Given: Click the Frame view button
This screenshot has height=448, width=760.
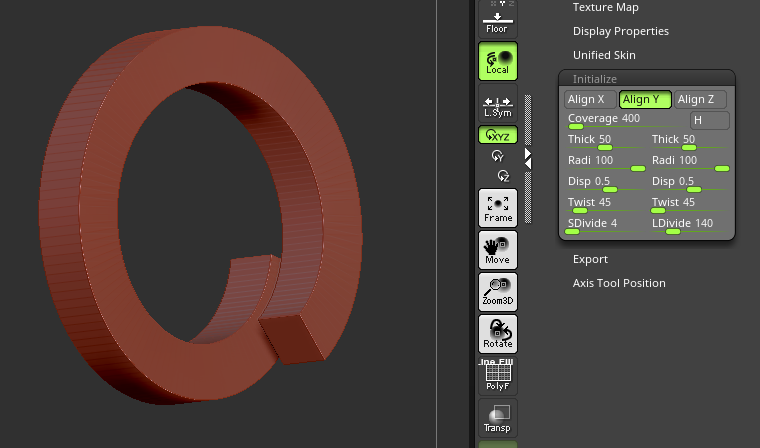Looking at the screenshot, I should [498, 208].
